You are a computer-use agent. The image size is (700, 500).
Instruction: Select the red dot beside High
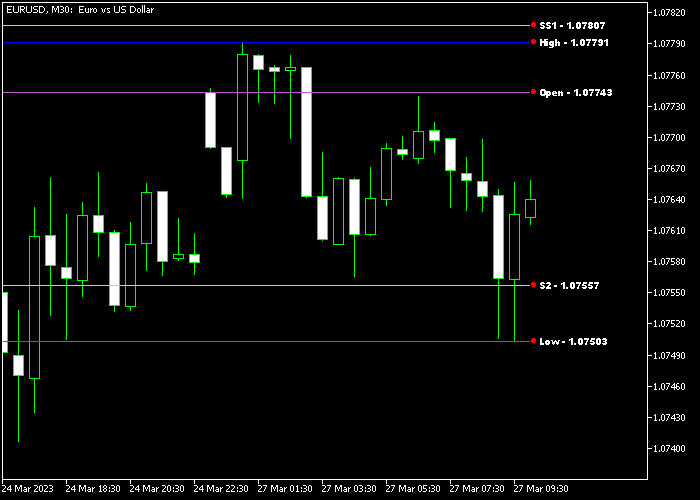click(533, 42)
